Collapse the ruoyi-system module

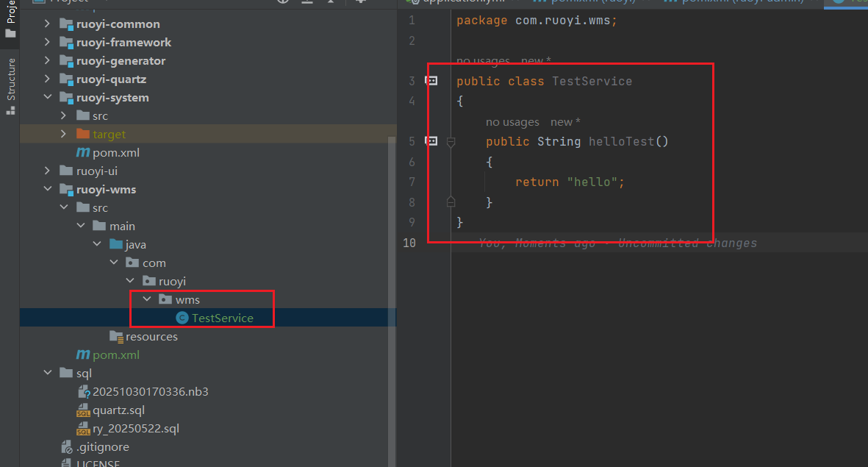(x=48, y=97)
